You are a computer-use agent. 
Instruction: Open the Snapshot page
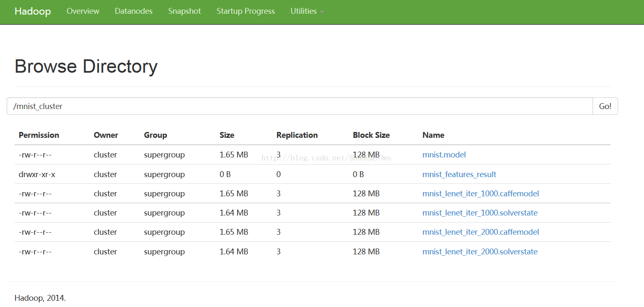pyautogui.click(x=184, y=11)
